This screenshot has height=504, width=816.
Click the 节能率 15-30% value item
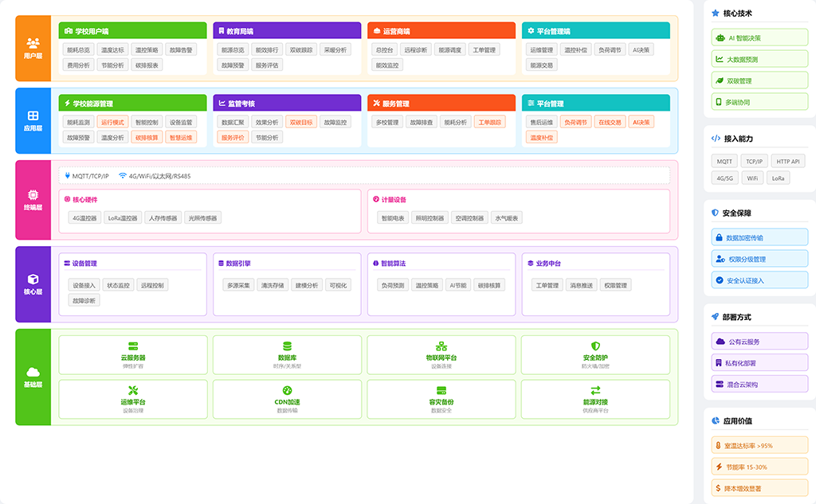(x=759, y=467)
